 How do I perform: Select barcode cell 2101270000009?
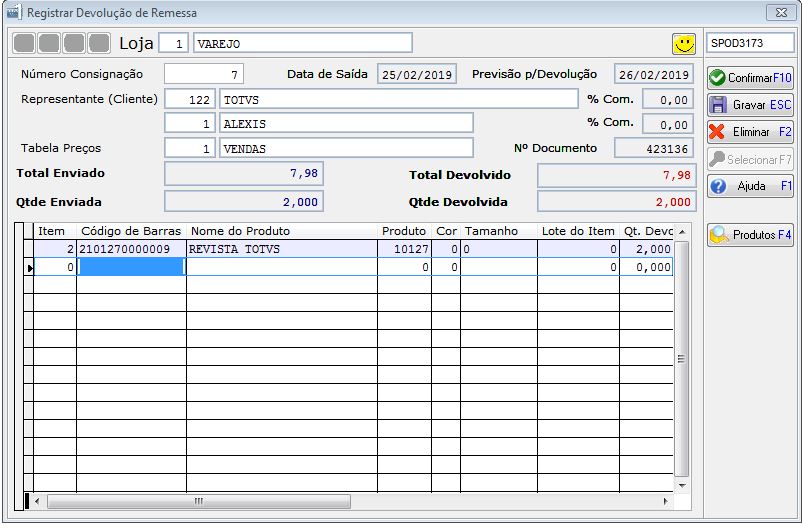coord(131,249)
